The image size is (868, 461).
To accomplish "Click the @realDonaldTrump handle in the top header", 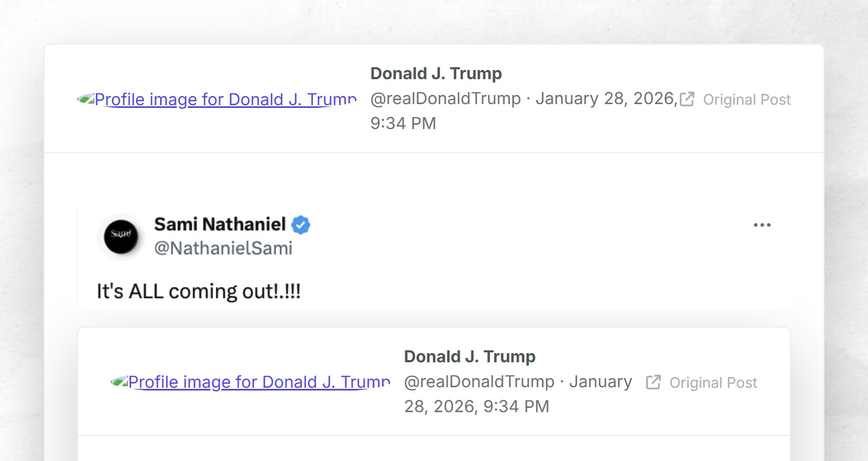I will pyautogui.click(x=445, y=99).
